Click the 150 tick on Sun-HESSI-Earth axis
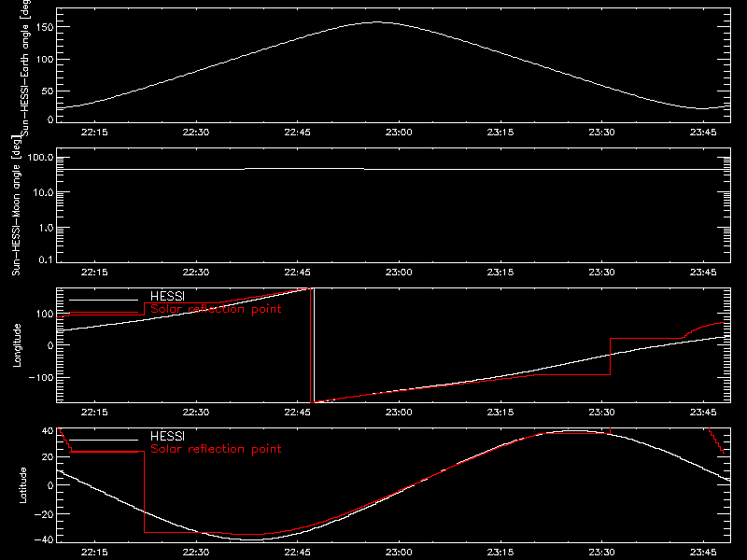This screenshot has height=560, width=747. 45,28
